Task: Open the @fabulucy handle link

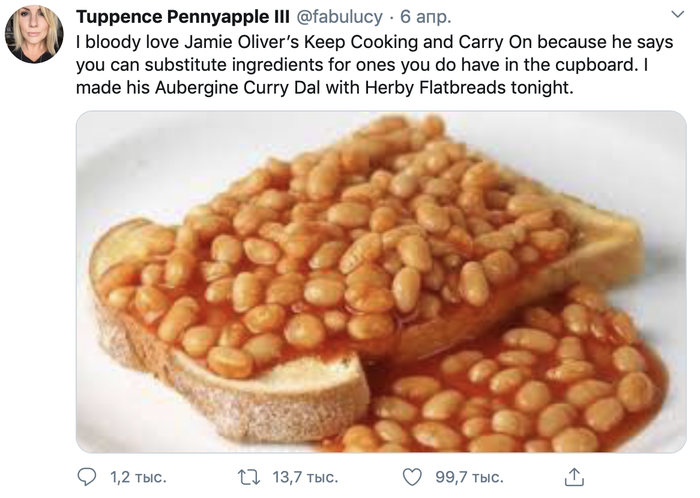Action: click(x=338, y=17)
